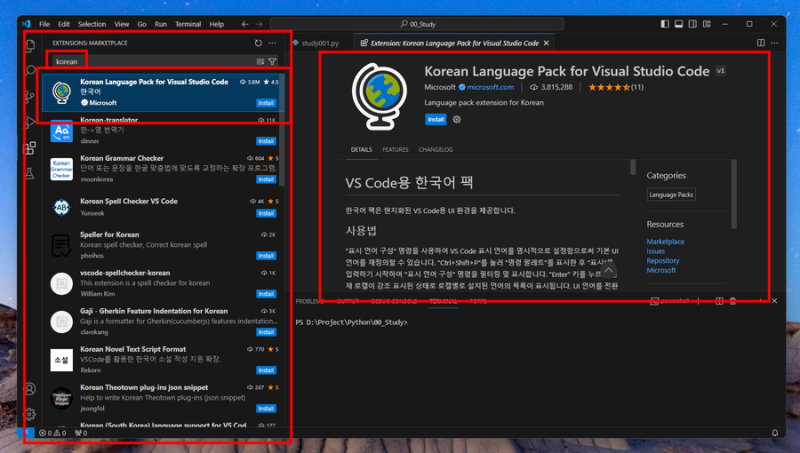800x453 pixels.
Task: Install the Speller for Korean extension
Action: tap(266, 256)
